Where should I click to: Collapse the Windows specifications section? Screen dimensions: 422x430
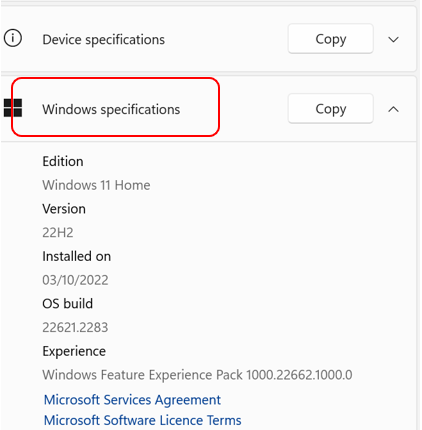pyautogui.click(x=394, y=109)
